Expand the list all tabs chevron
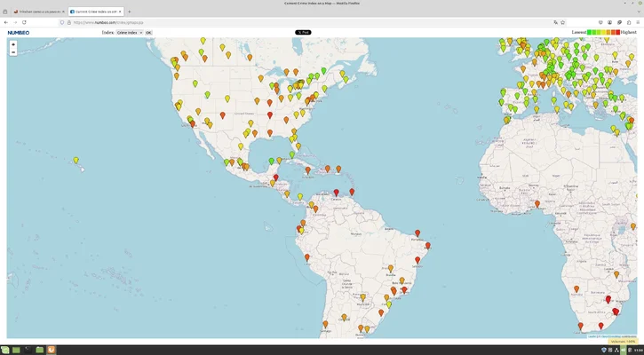Screen dimensions: 644x355 pyautogui.click(x=639, y=12)
